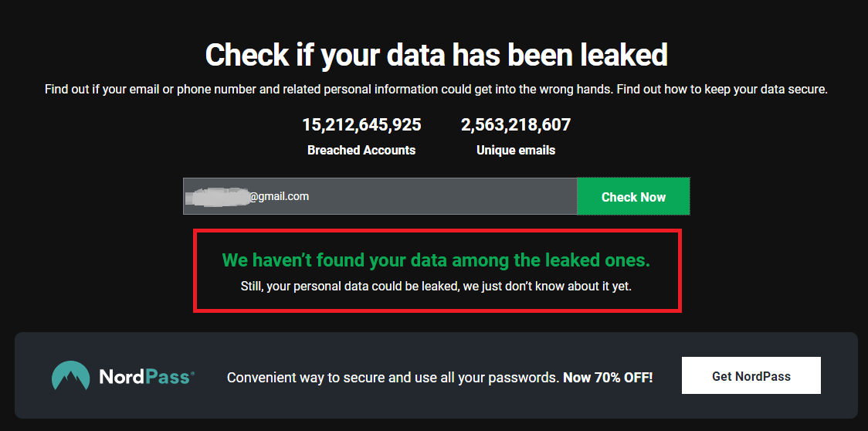Click the 2,563,218,607 unique emails number
Image resolution: width=868 pixels, height=431 pixels.
(516, 124)
